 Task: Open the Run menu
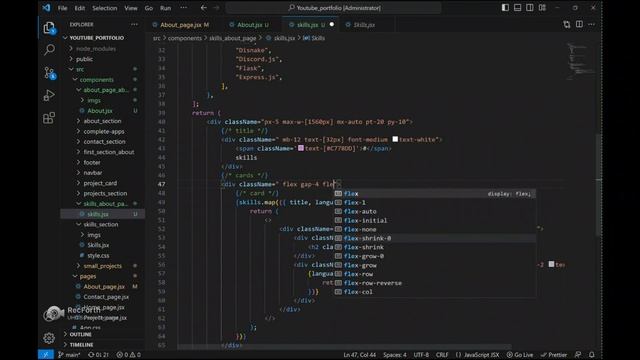click(x=165, y=8)
